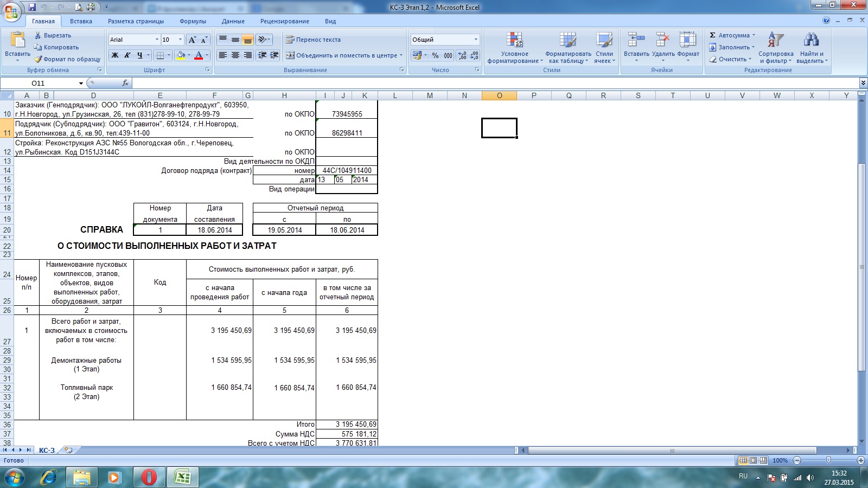The image size is (868, 488).
Task: Click the Вырезать (cut) scissors icon
Action: point(38,35)
